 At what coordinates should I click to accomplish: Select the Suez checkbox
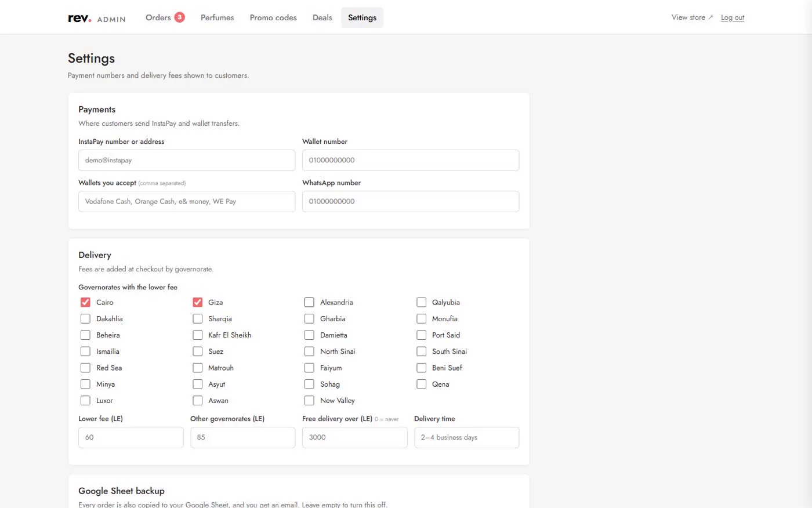(198, 351)
